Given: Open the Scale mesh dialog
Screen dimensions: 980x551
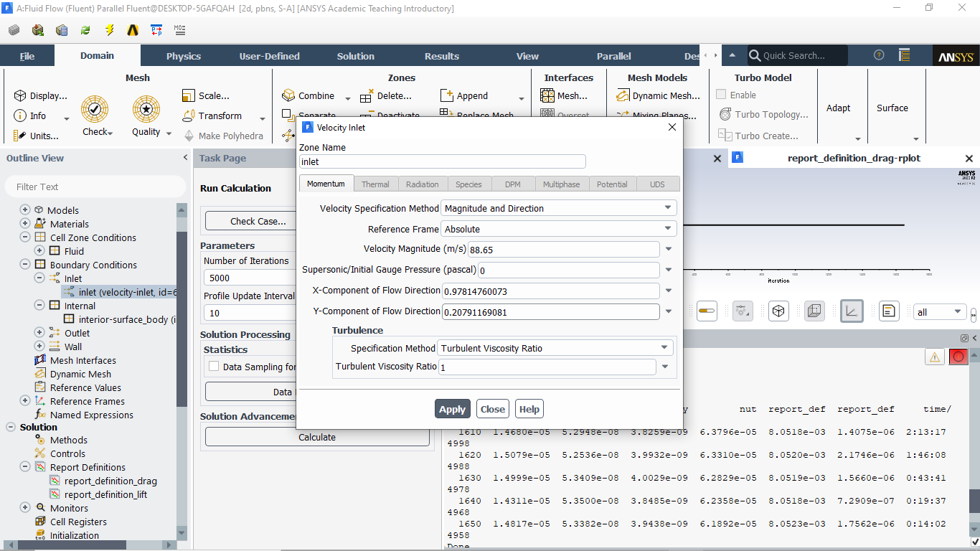Looking at the screenshot, I should coord(206,95).
